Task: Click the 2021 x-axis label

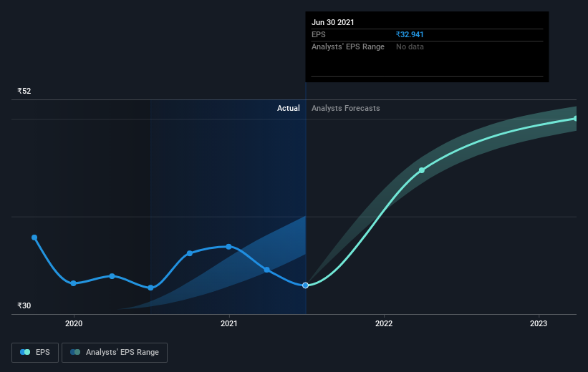Action: click(228, 323)
